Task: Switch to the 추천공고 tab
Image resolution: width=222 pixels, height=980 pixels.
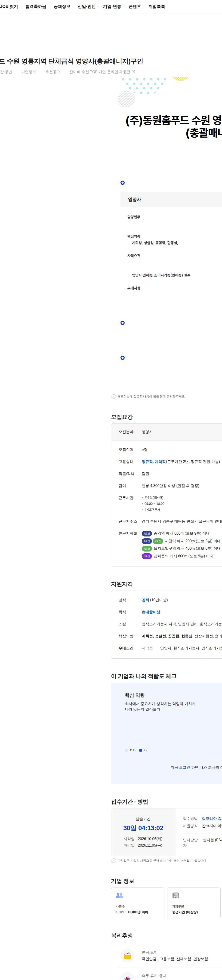Action: click(x=53, y=72)
